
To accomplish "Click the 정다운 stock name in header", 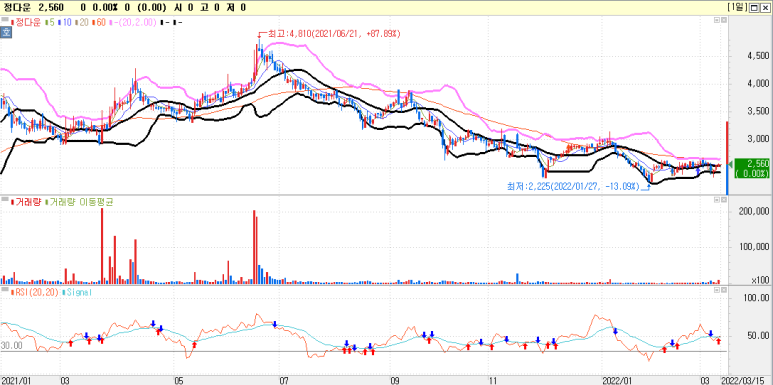I will [x=16, y=7].
